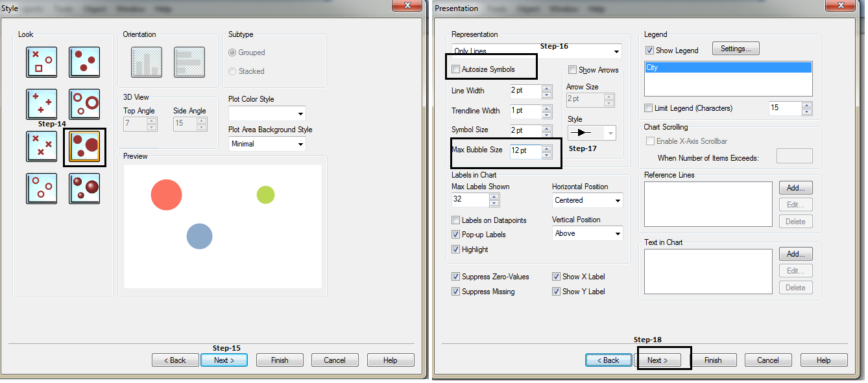The width and height of the screenshot is (868, 383).
Task: Uncheck the Show Legend checkbox
Action: [649, 51]
